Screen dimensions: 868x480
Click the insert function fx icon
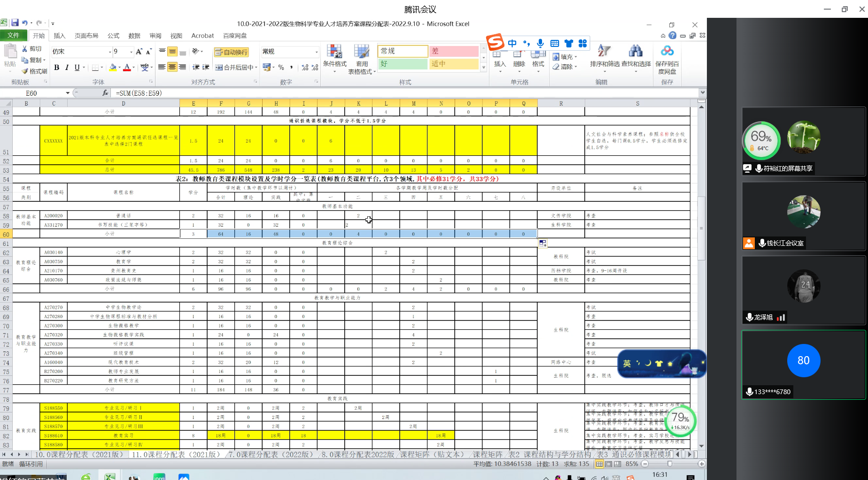[105, 93]
